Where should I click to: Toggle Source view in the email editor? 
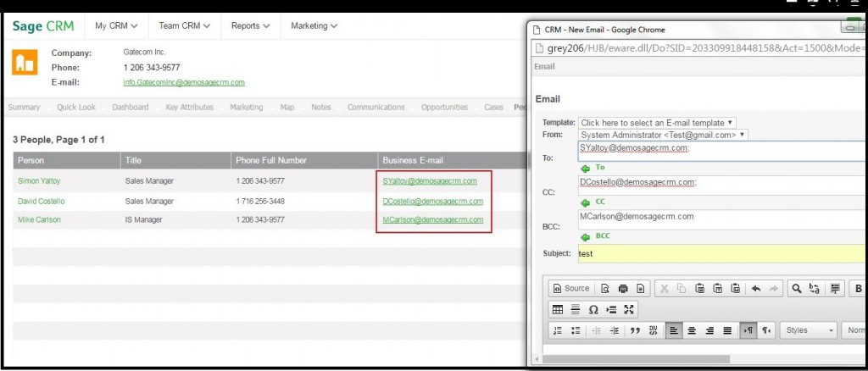pos(571,289)
